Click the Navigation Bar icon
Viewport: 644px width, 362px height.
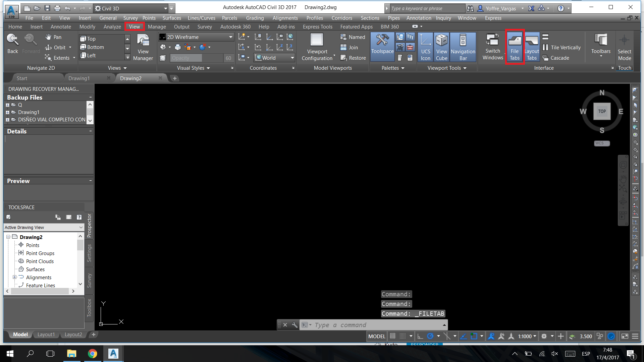pyautogui.click(x=463, y=47)
